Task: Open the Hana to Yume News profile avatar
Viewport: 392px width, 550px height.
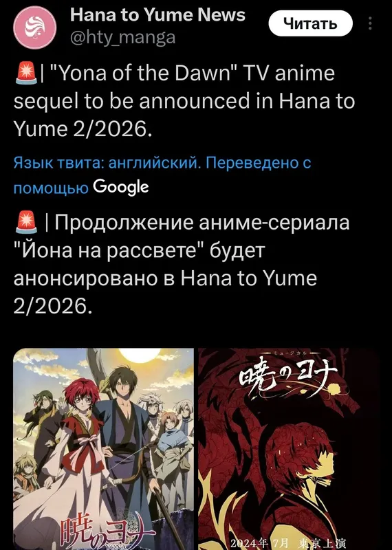Action: 35,27
